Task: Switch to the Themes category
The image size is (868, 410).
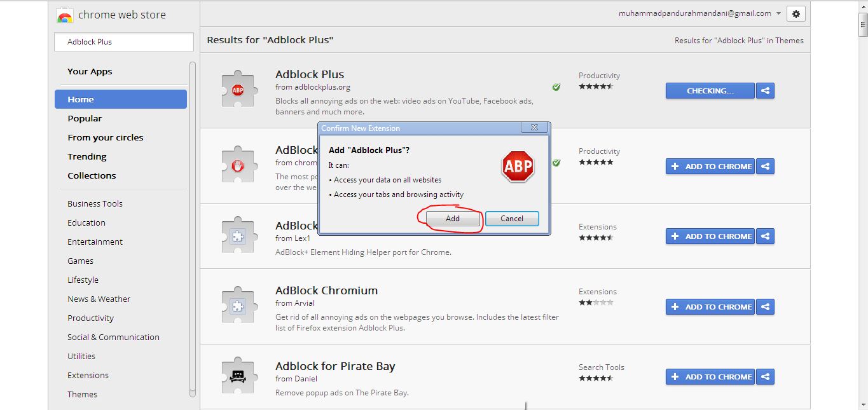Action: tap(82, 394)
